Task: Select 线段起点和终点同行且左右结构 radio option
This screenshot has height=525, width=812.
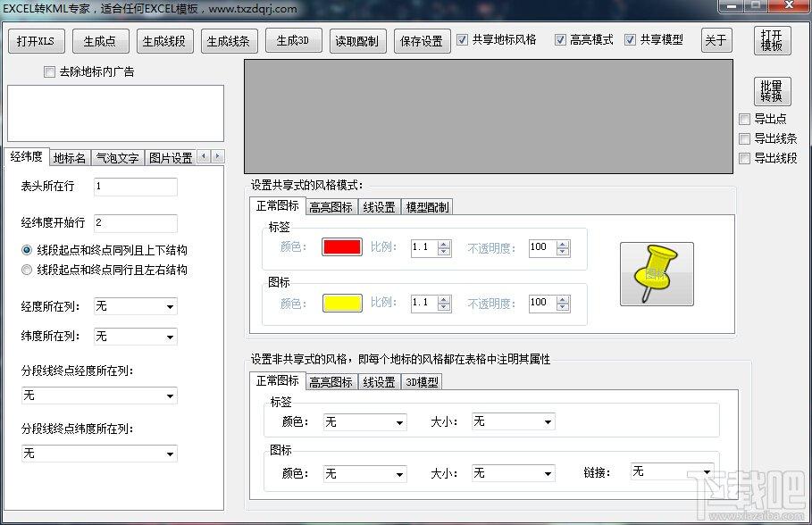Action: pos(27,270)
